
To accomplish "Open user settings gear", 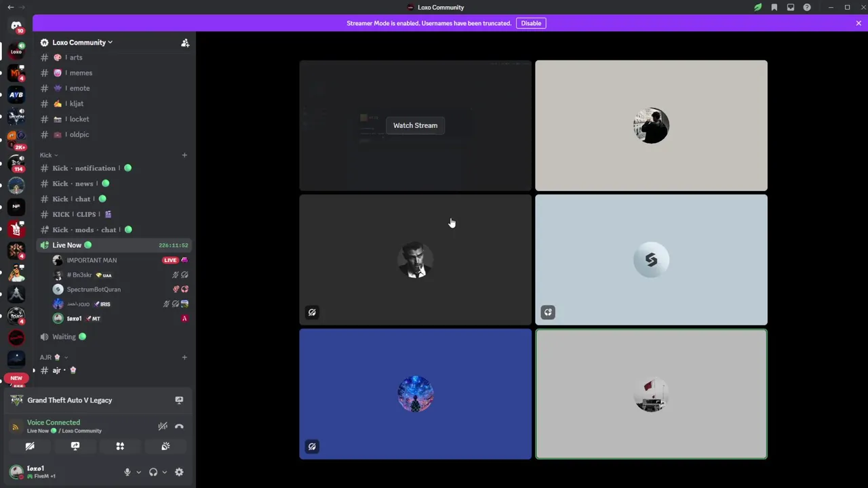I will click(x=179, y=472).
